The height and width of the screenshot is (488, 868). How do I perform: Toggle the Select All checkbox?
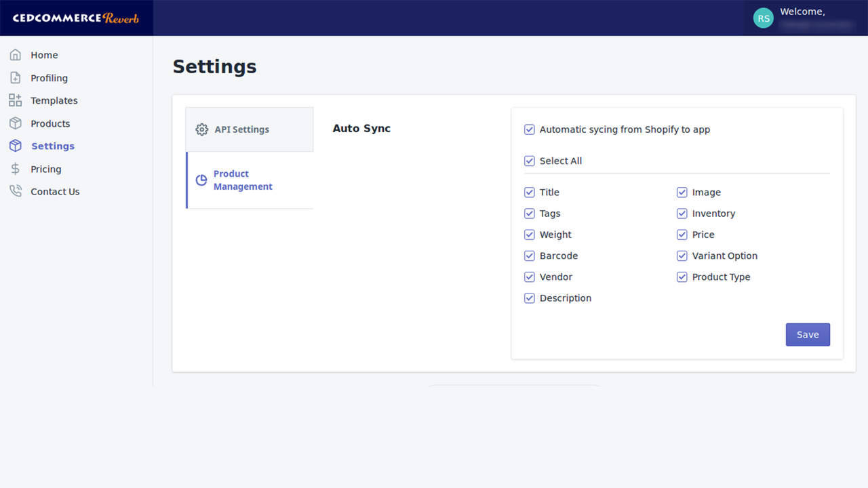coord(529,161)
